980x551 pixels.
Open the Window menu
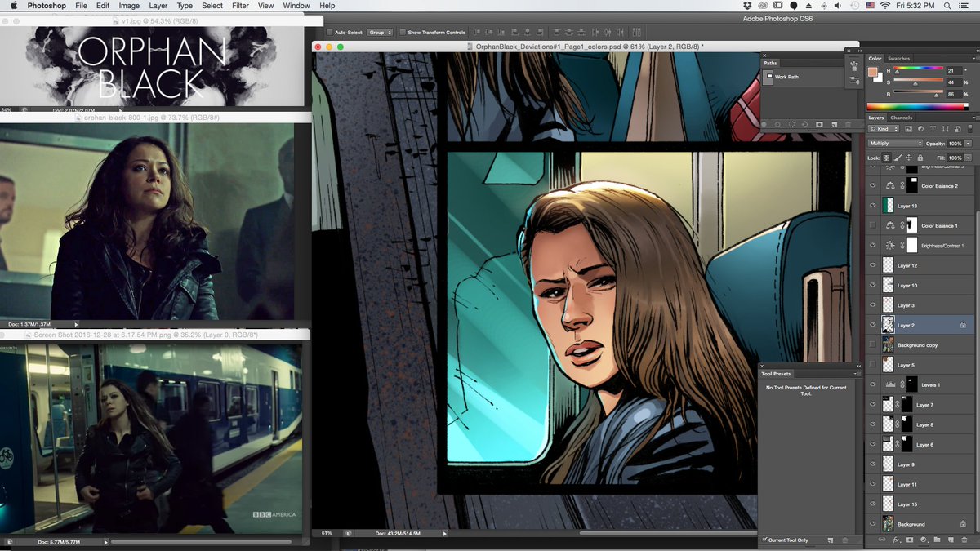pyautogui.click(x=296, y=6)
